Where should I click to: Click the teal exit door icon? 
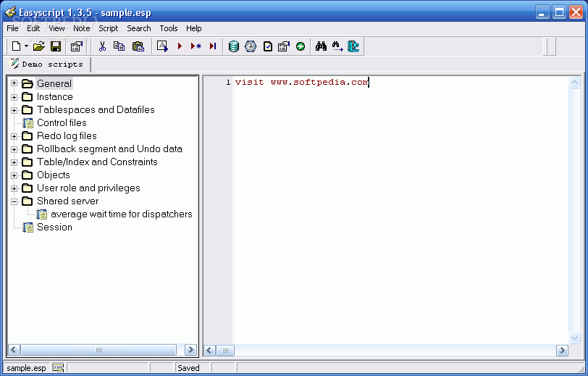353,46
